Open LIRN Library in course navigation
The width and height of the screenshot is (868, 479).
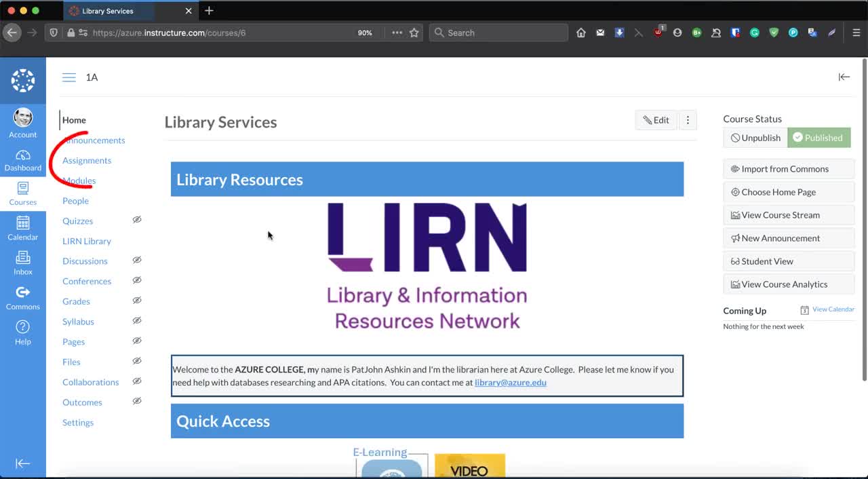(x=87, y=241)
